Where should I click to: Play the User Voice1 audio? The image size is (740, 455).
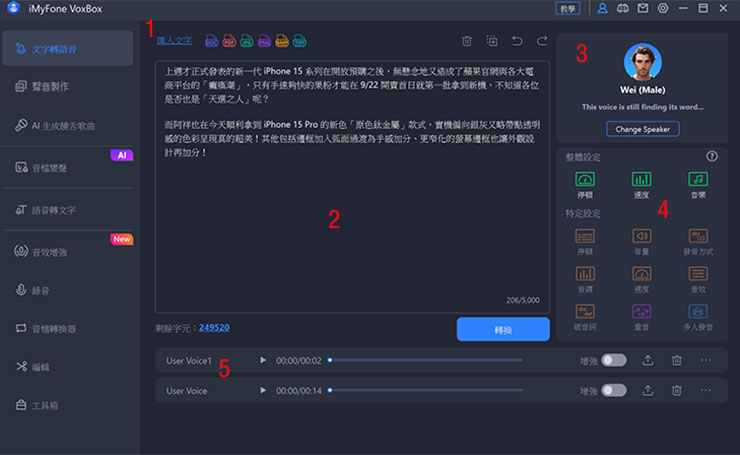[263, 361]
